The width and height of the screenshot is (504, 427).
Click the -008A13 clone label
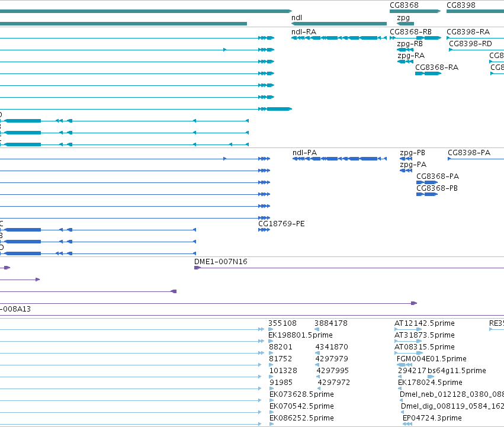[x=15, y=309]
